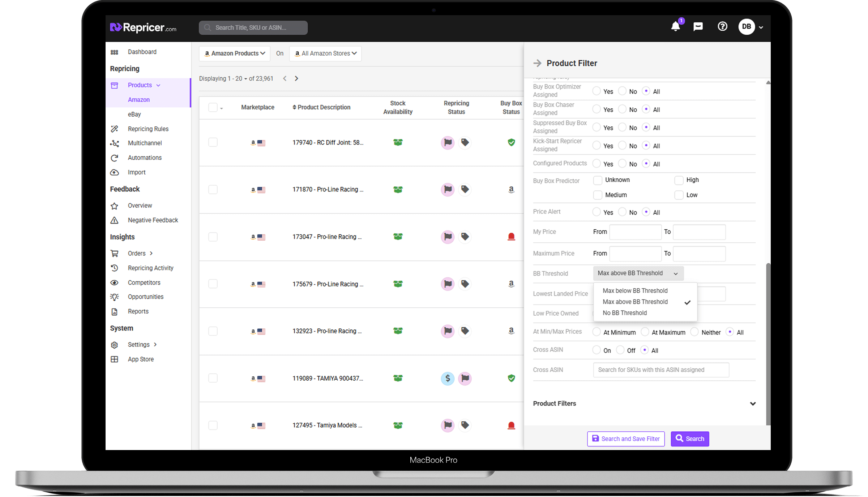Click the Competitors eye icon
This screenshot has width=868, height=497.
coord(114,282)
